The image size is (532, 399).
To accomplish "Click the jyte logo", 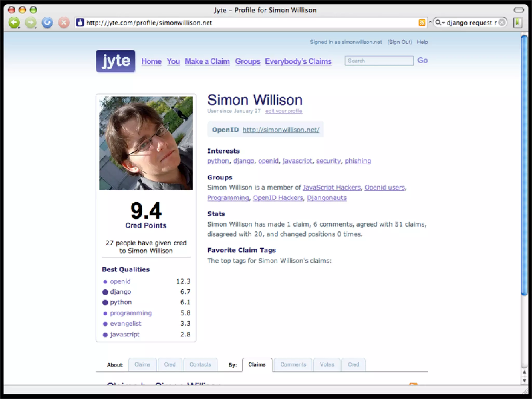I will click(x=116, y=61).
